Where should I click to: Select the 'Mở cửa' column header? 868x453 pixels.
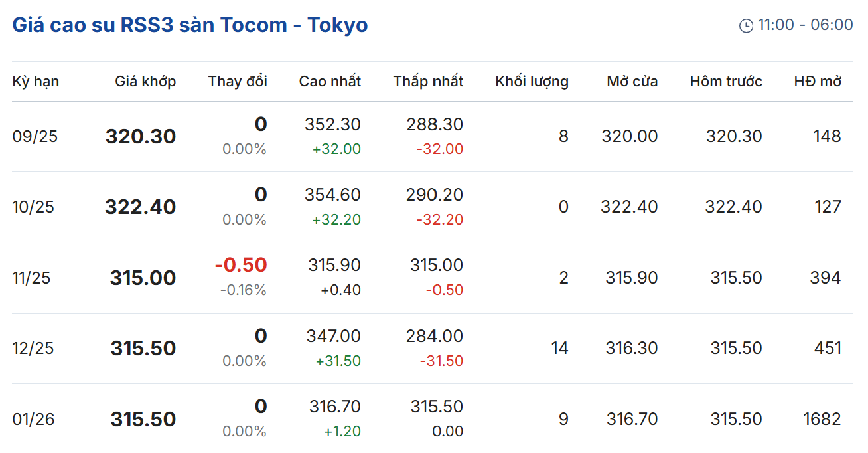click(632, 82)
